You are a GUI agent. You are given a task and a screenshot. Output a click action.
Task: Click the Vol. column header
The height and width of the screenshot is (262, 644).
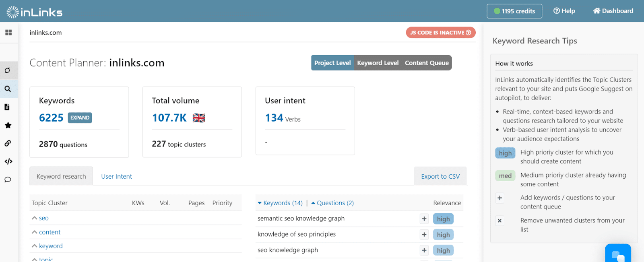(x=165, y=203)
